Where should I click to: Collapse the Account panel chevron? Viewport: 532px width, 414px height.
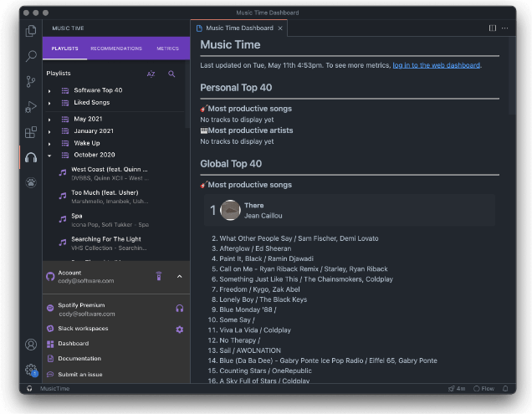(180, 277)
